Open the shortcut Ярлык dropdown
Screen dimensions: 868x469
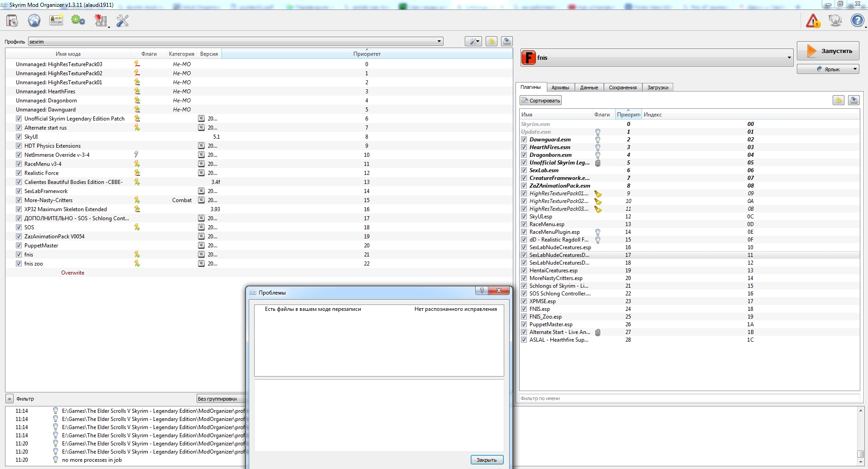pyautogui.click(x=855, y=69)
